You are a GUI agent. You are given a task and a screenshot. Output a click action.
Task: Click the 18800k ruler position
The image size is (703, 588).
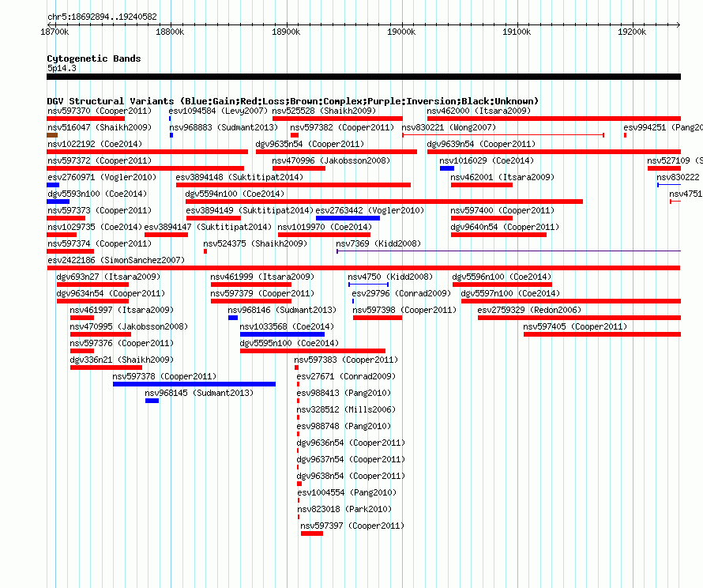tap(170, 32)
